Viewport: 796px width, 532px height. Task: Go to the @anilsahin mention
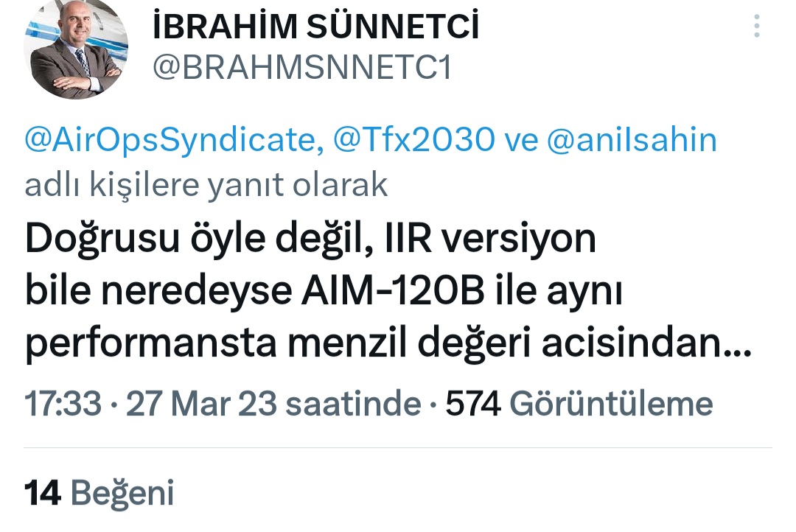632,139
